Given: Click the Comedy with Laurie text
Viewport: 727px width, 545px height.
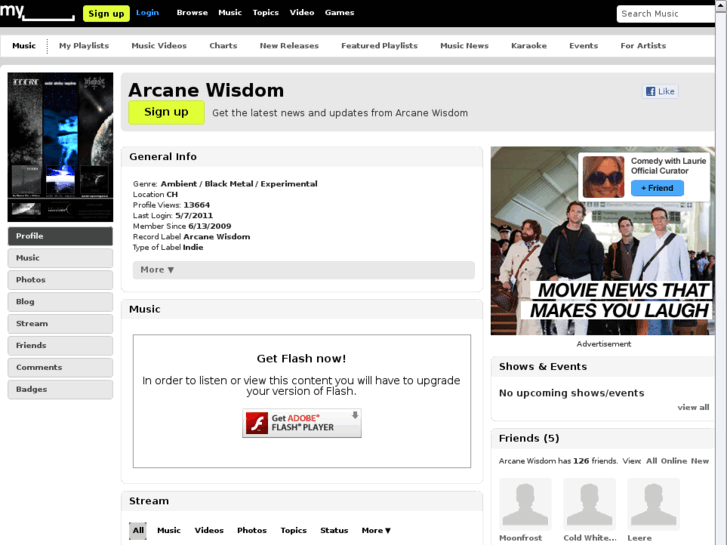Looking at the screenshot, I should [668, 161].
